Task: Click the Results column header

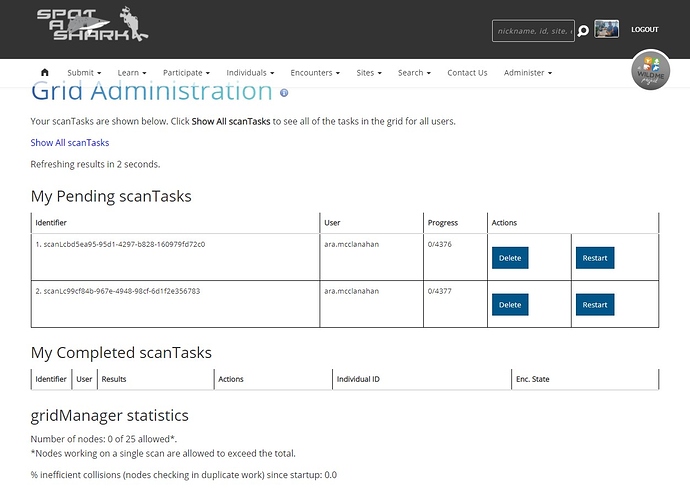Action: click(114, 379)
